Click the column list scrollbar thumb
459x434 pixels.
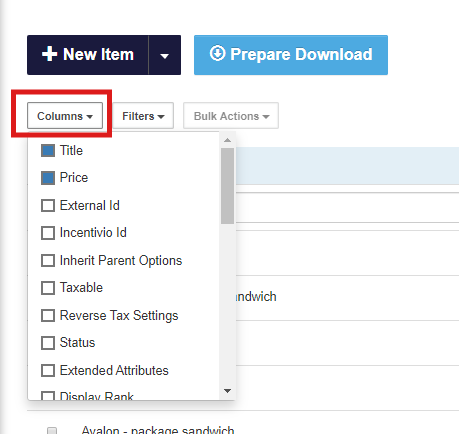[x=228, y=186]
